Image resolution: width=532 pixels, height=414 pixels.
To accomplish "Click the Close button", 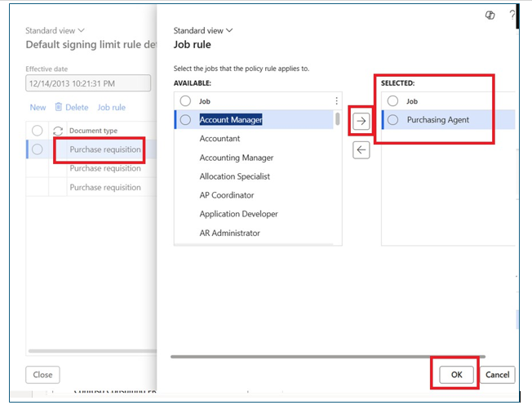I will (x=43, y=375).
